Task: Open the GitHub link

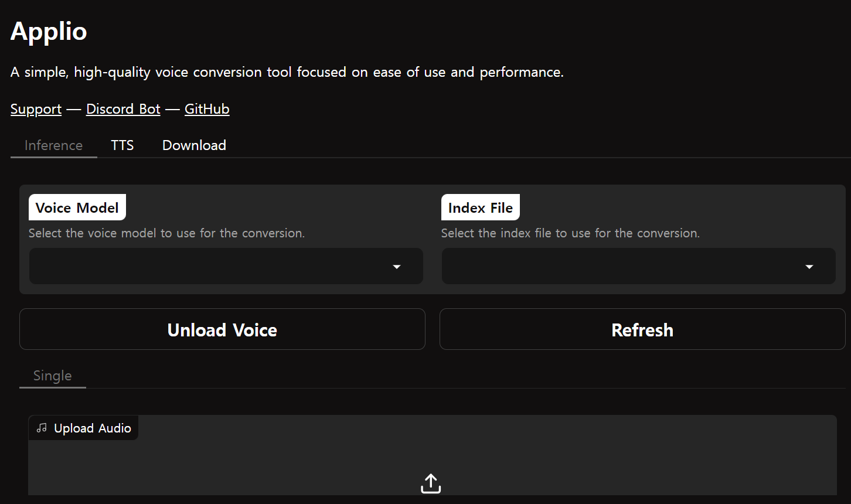Action: [x=207, y=109]
